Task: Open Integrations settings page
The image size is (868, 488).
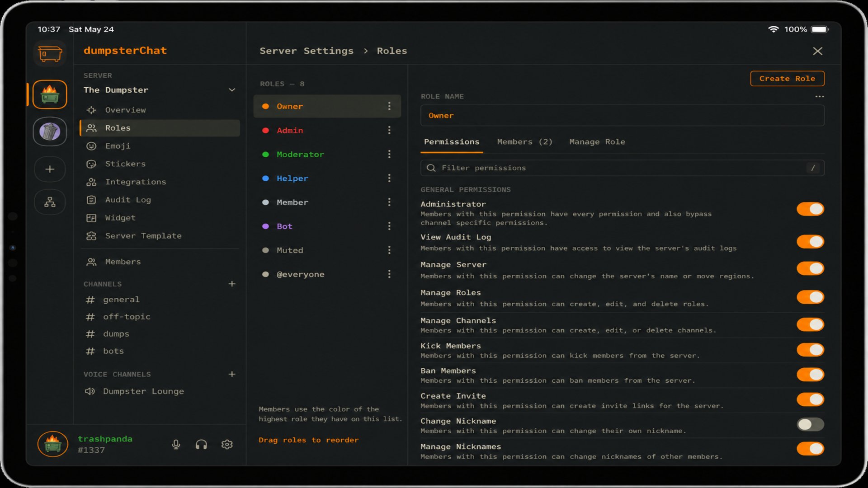Action: tap(160, 182)
